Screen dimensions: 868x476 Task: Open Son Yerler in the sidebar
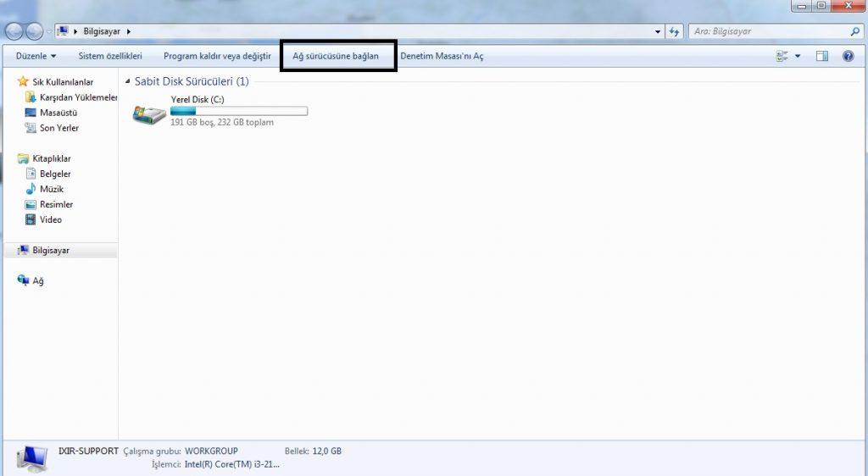[59, 128]
